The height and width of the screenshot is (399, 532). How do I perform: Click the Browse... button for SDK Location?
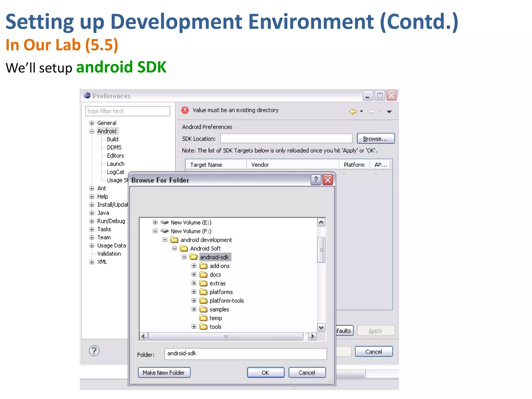coord(376,138)
